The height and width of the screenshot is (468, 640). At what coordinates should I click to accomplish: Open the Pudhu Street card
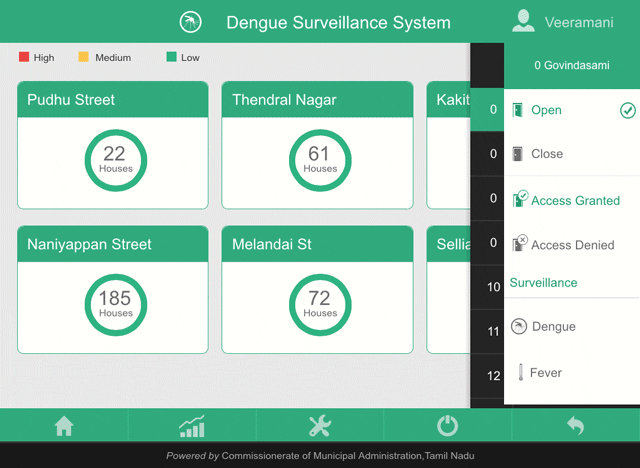pos(115,145)
